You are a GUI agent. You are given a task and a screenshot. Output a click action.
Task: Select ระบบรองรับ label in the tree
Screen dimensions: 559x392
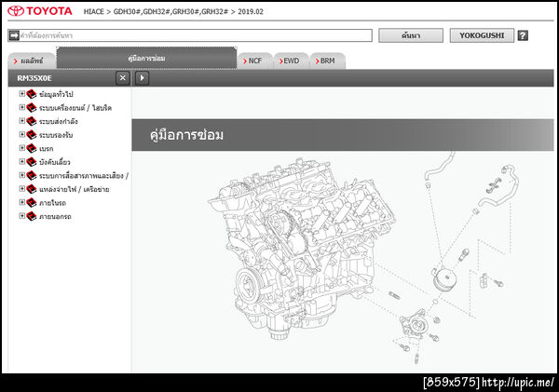point(56,135)
